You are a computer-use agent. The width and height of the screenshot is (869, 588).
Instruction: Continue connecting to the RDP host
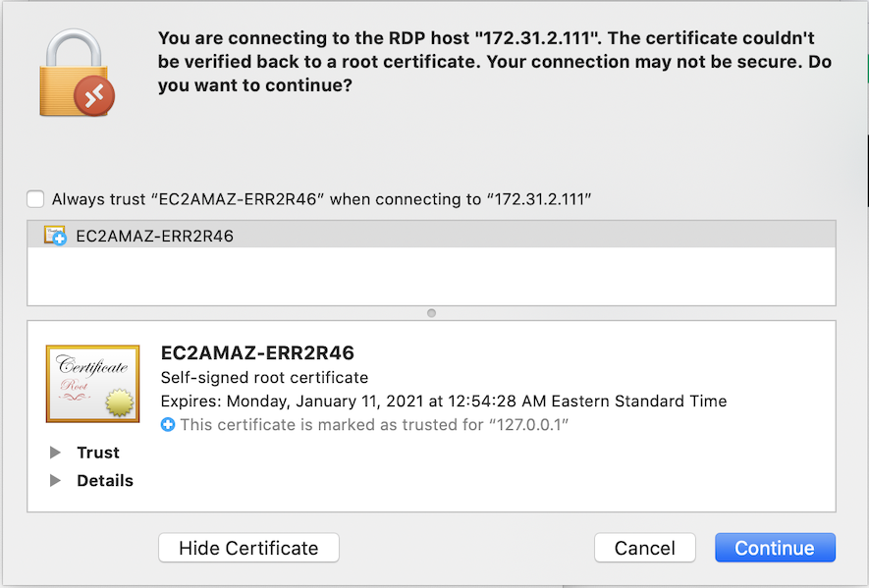pos(775,548)
